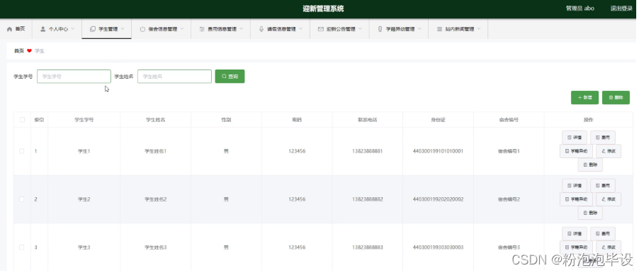Click ID number 440300199303030003
Viewport: 644px width, 273px height.
coord(438,247)
